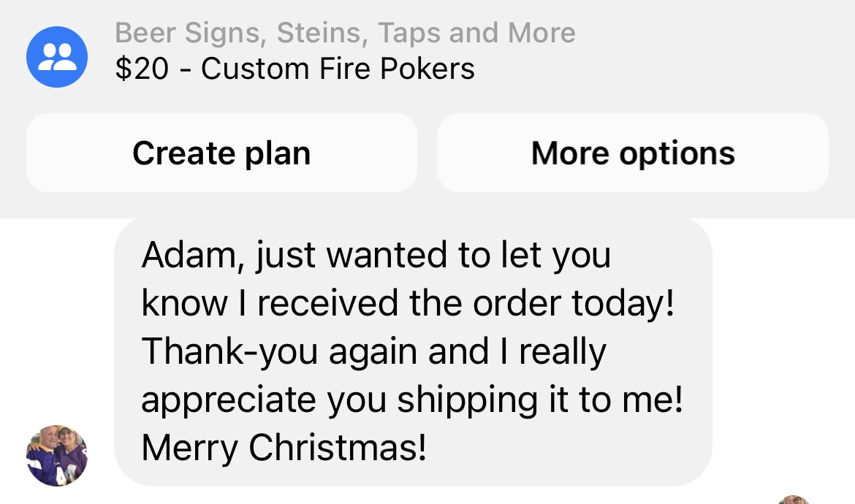
Task: Click the "$20" price in the listing header
Action: pos(142,69)
